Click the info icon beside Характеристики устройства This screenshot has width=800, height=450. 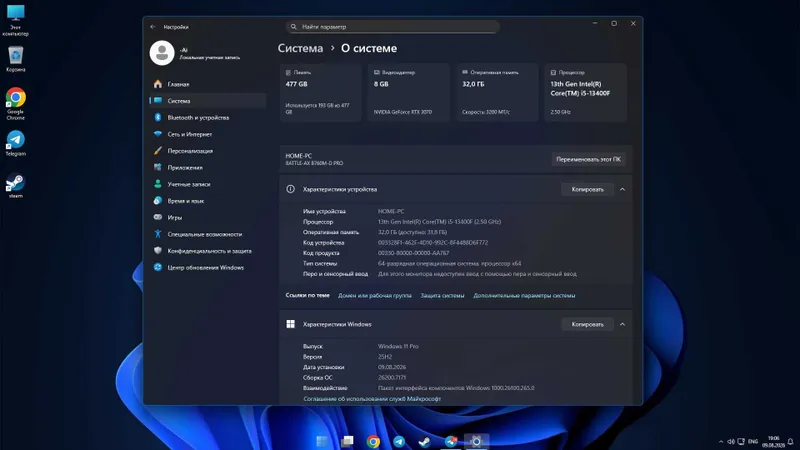pos(290,189)
